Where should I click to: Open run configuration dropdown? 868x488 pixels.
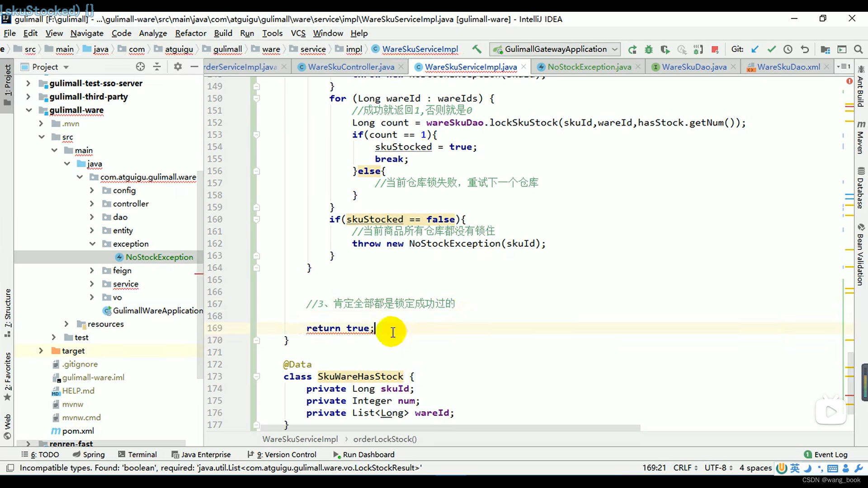[x=615, y=49]
